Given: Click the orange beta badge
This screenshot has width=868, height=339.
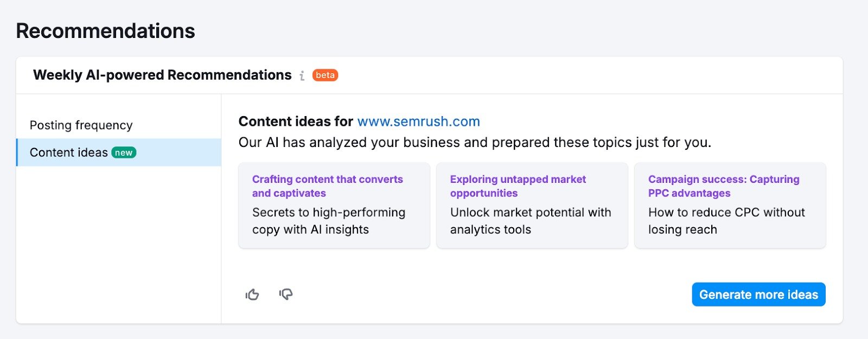Looking at the screenshot, I should tap(324, 75).
